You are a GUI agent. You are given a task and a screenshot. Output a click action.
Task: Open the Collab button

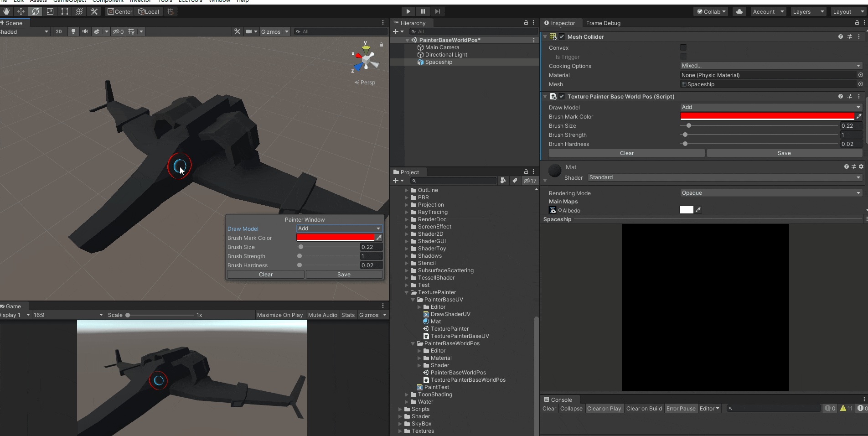(x=711, y=11)
